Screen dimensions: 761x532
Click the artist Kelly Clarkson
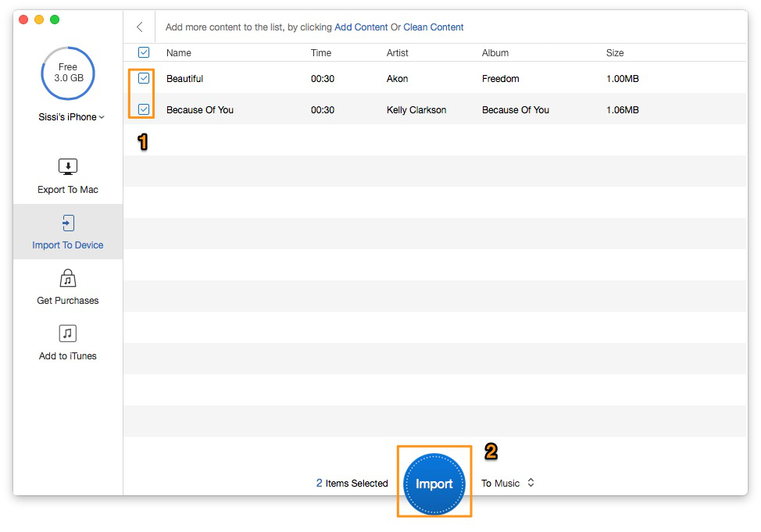(x=416, y=109)
